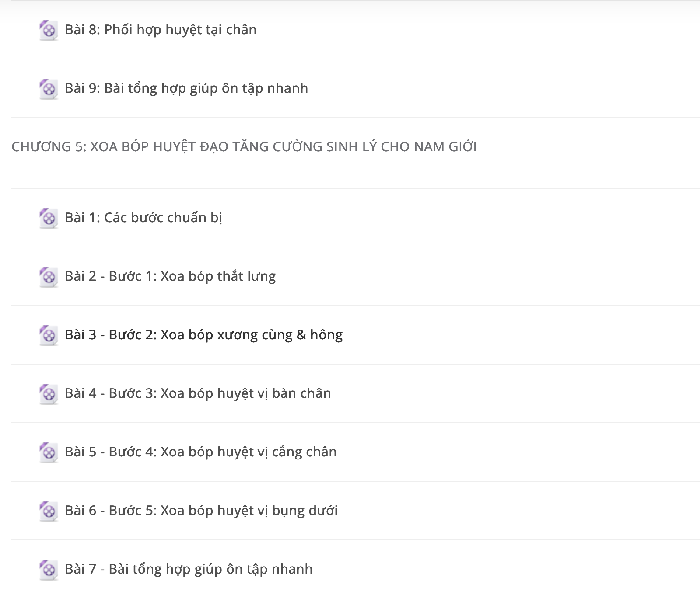Image resolution: width=700 pixels, height=598 pixels.
Task: Open Bài 5 - Bước 4 huyệt vị cẳng chân
Action: click(x=201, y=452)
